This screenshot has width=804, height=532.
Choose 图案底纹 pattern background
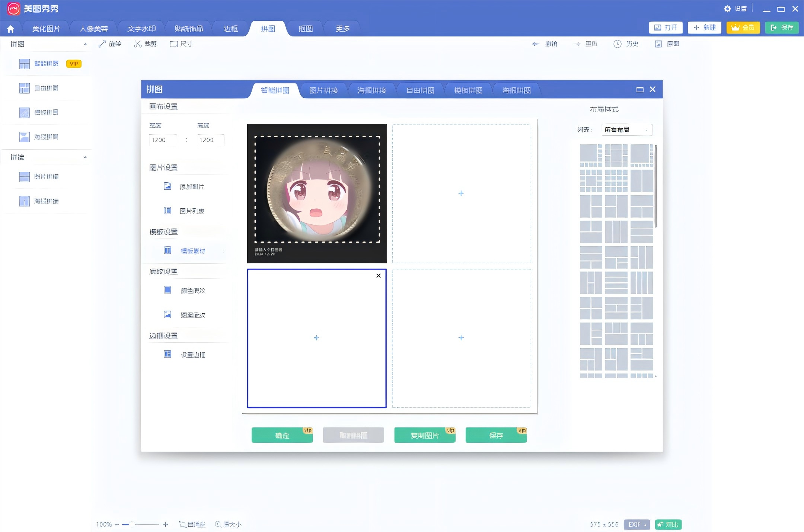click(x=185, y=315)
